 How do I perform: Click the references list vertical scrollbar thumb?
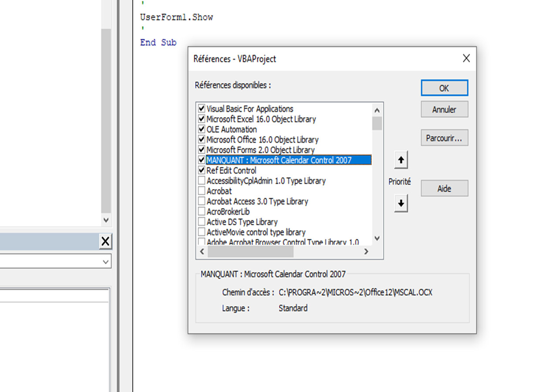[377, 123]
